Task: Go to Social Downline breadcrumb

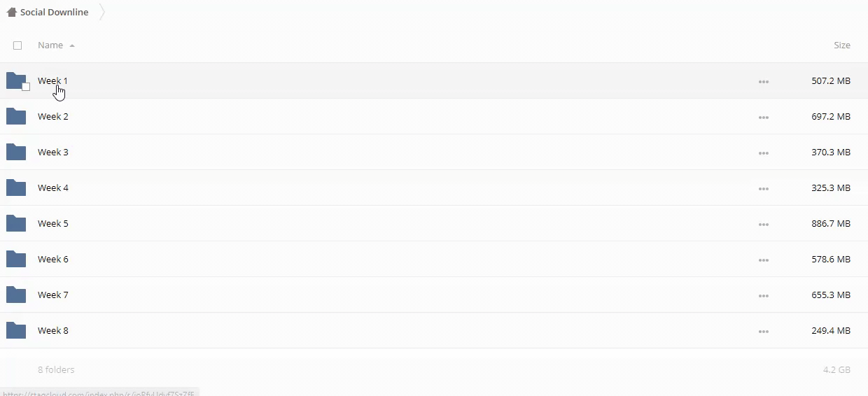Action: click(x=54, y=12)
